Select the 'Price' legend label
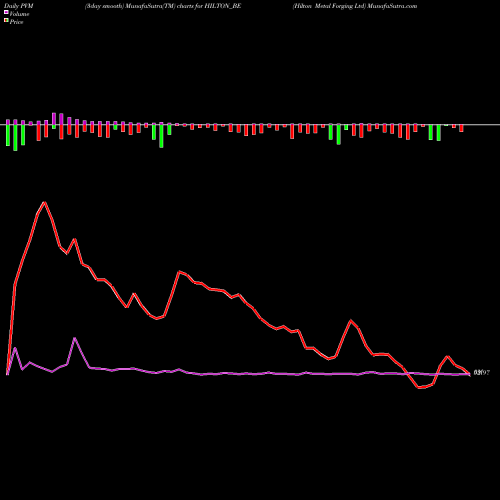Viewport: 500px width, 500px height. (16, 22)
